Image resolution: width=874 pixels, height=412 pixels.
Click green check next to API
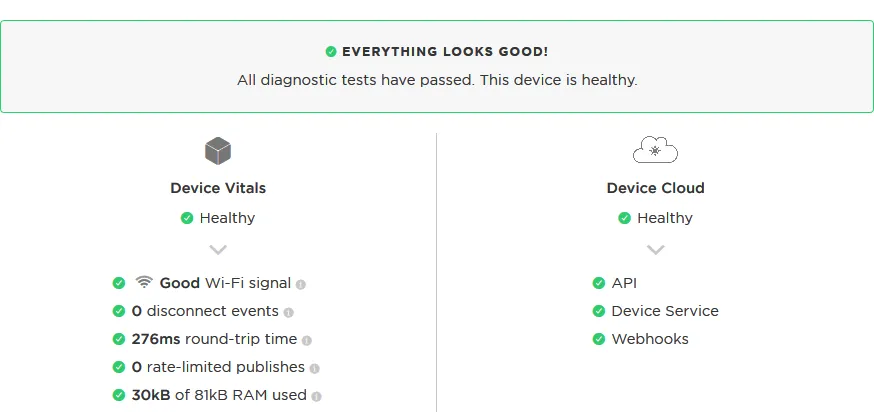599,283
